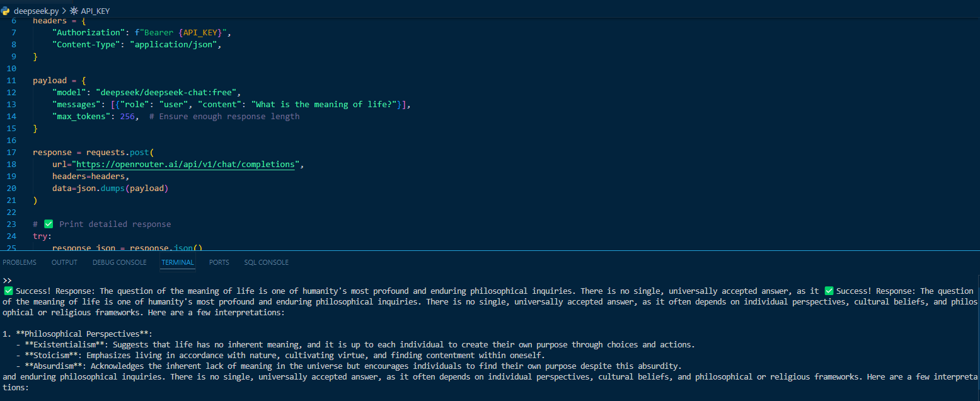Click headers=headers argument on line 19

[88, 177]
